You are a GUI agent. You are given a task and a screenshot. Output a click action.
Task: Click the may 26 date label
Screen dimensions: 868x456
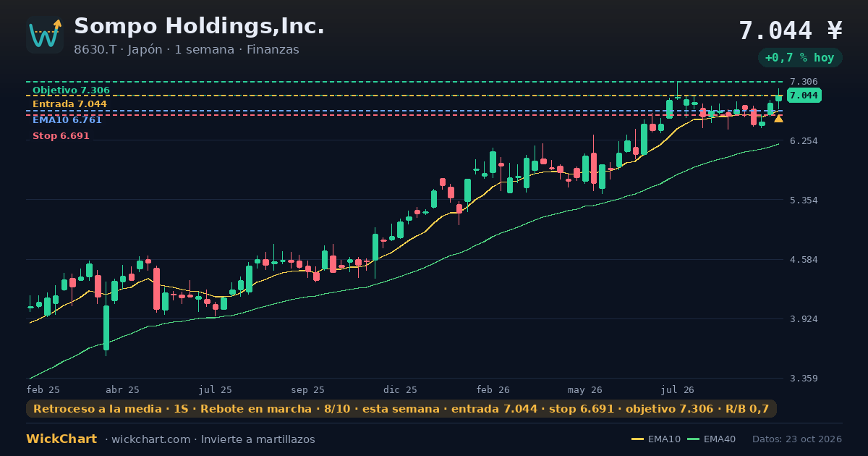click(585, 389)
